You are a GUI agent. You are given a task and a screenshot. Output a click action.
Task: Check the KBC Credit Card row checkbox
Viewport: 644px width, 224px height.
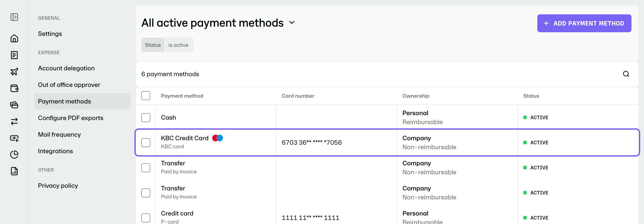[x=146, y=142]
